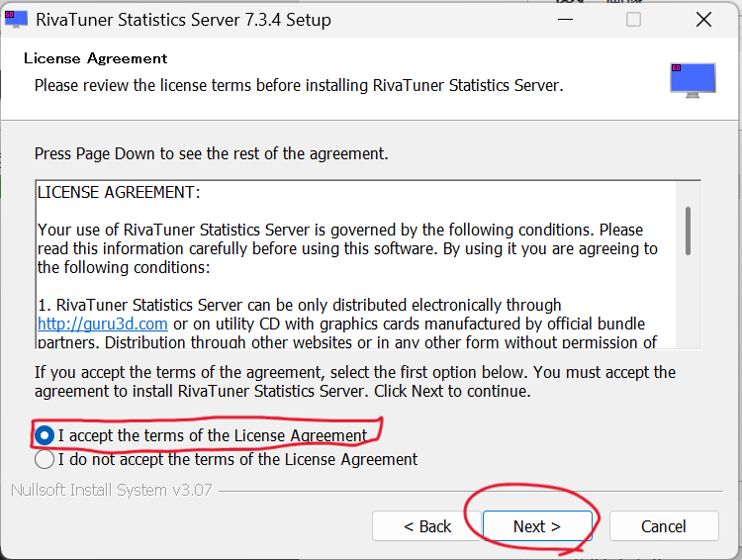
Task: Click the blue monitor icon in header
Action: coord(692,80)
